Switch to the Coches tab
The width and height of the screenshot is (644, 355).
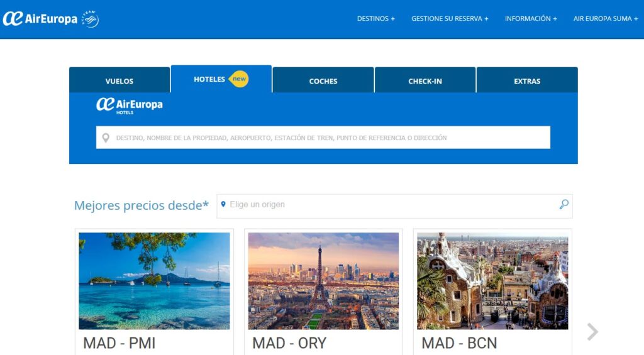coord(323,80)
